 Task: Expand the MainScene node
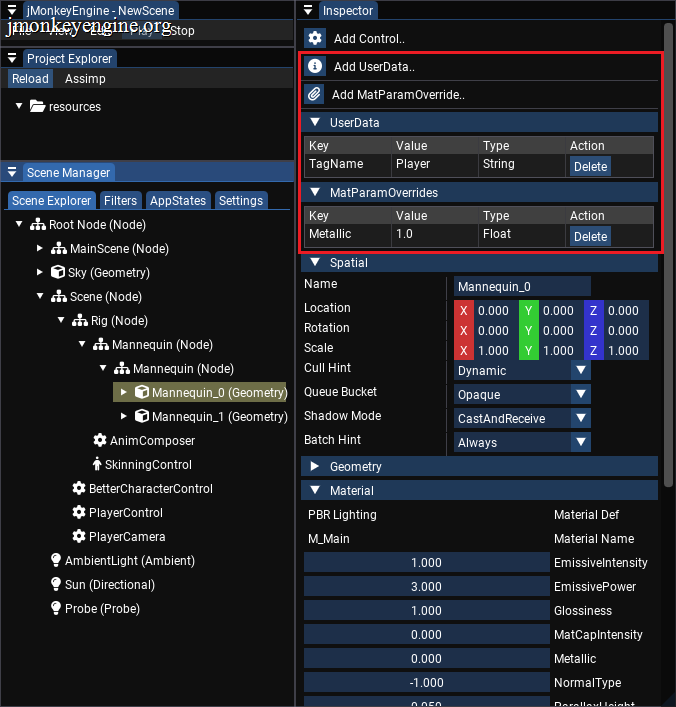coord(40,248)
